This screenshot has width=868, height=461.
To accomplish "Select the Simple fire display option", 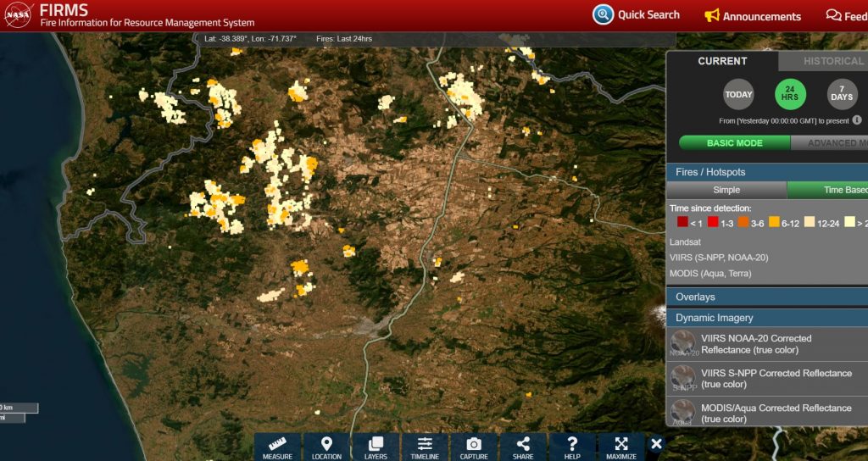I will 726,190.
